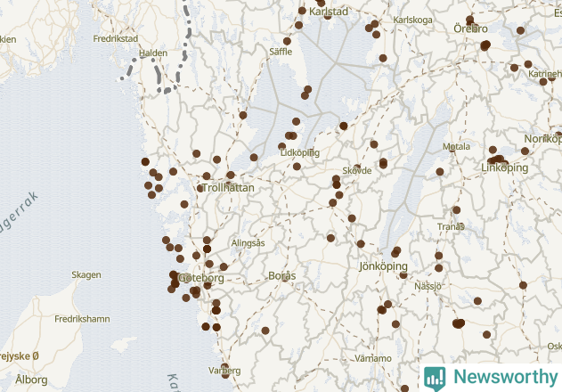Screen dimensions: 562x392
Task: Click the Örebro city label
Action: click(470, 29)
